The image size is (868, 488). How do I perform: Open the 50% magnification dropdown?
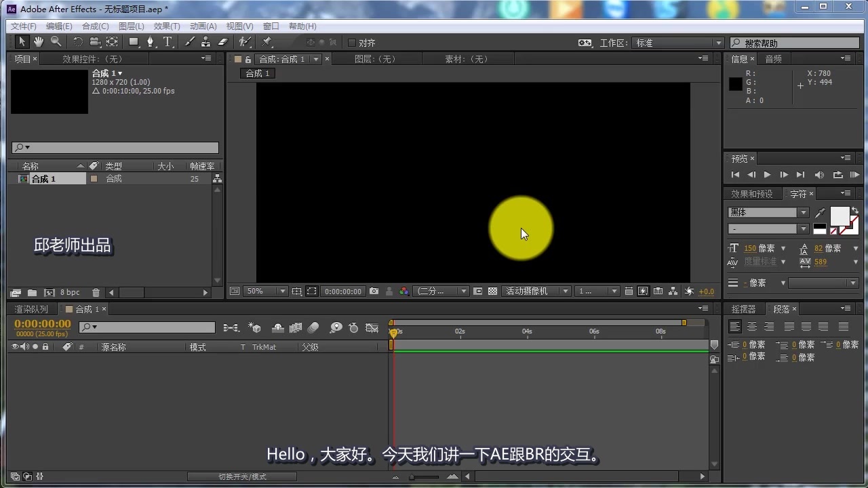pos(265,291)
